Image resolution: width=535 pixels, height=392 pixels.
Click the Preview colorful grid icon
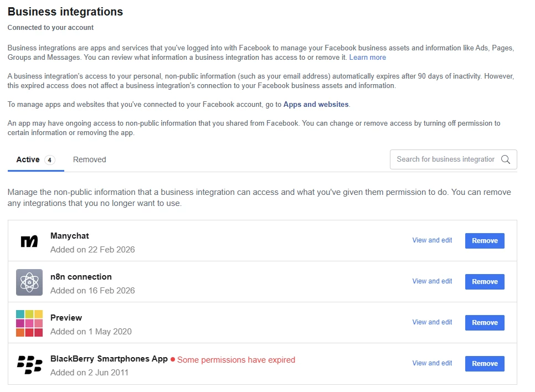click(29, 323)
